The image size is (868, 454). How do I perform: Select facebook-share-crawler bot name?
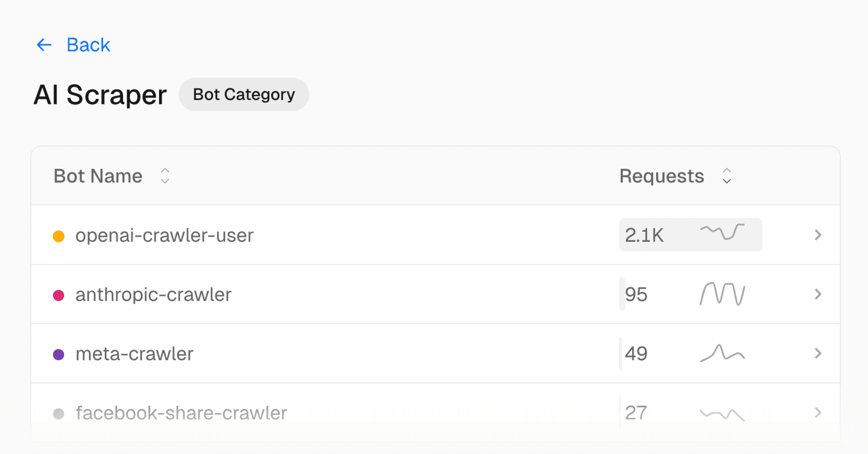(x=181, y=413)
